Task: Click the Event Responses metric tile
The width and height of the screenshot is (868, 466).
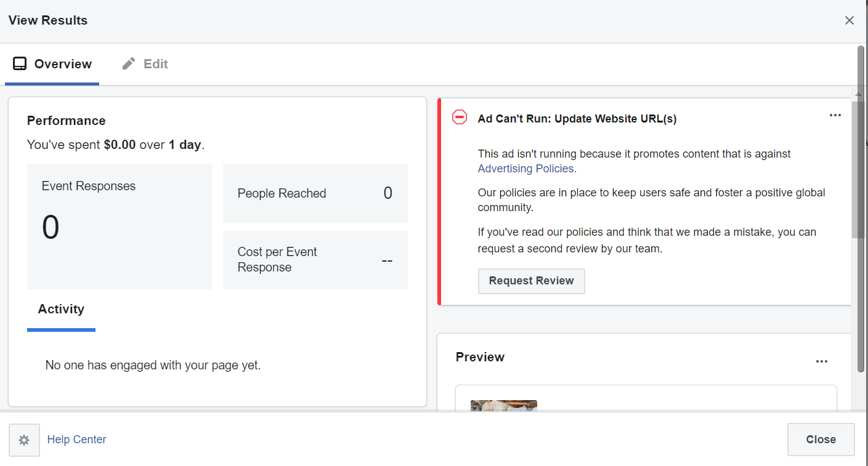Action: tap(120, 227)
